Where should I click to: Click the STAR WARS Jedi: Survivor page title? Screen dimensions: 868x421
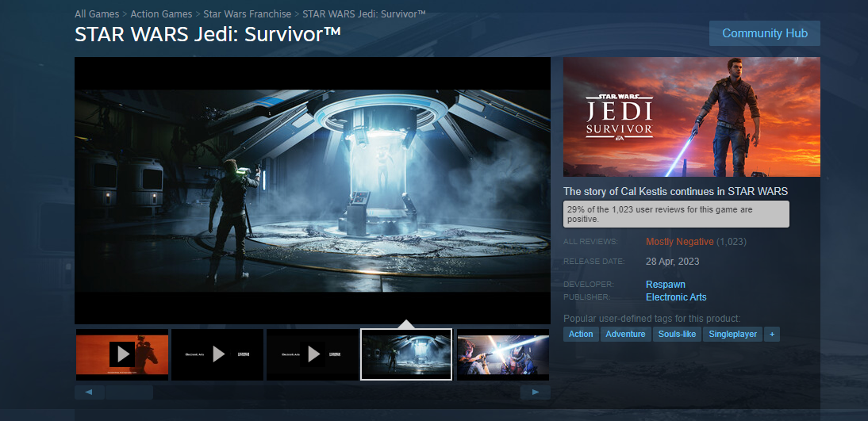pyautogui.click(x=208, y=34)
